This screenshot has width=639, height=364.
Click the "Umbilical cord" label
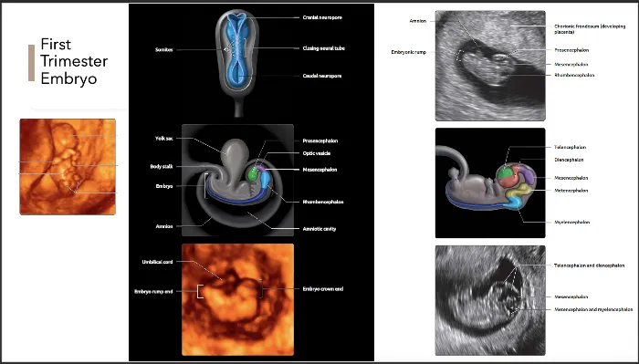157,262
